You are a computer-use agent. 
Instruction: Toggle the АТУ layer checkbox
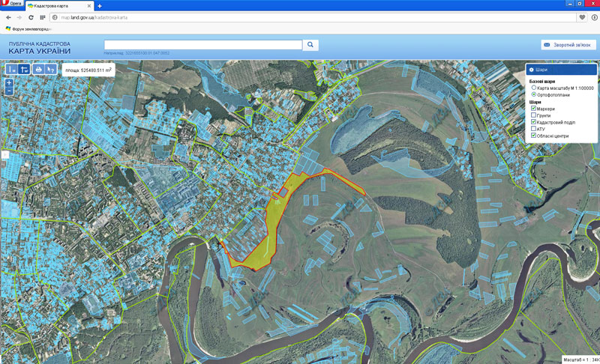click(532, 129)
